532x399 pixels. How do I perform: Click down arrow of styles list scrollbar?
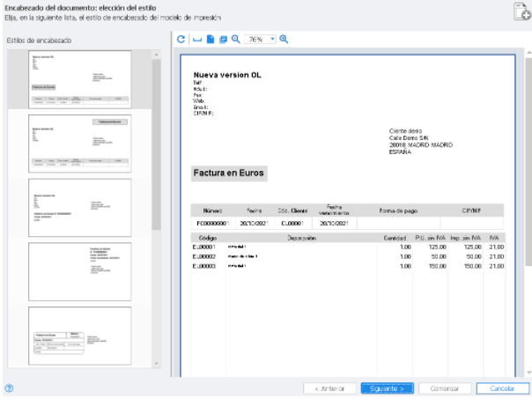pyautogui.click(x=156, y=364)
